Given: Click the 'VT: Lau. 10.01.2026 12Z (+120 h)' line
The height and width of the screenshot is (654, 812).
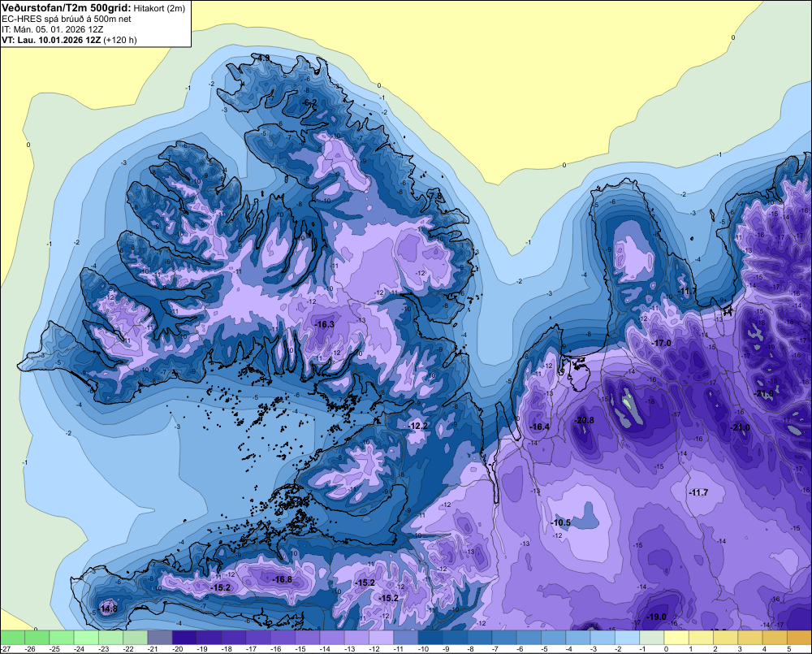Looking at the screenshot, I should click(69, 40).
